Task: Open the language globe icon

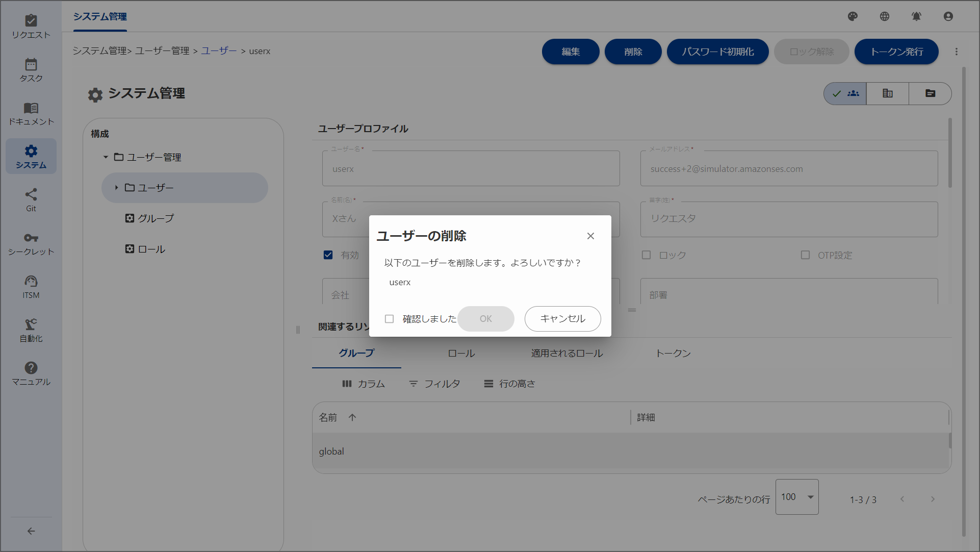Action: 885,16
